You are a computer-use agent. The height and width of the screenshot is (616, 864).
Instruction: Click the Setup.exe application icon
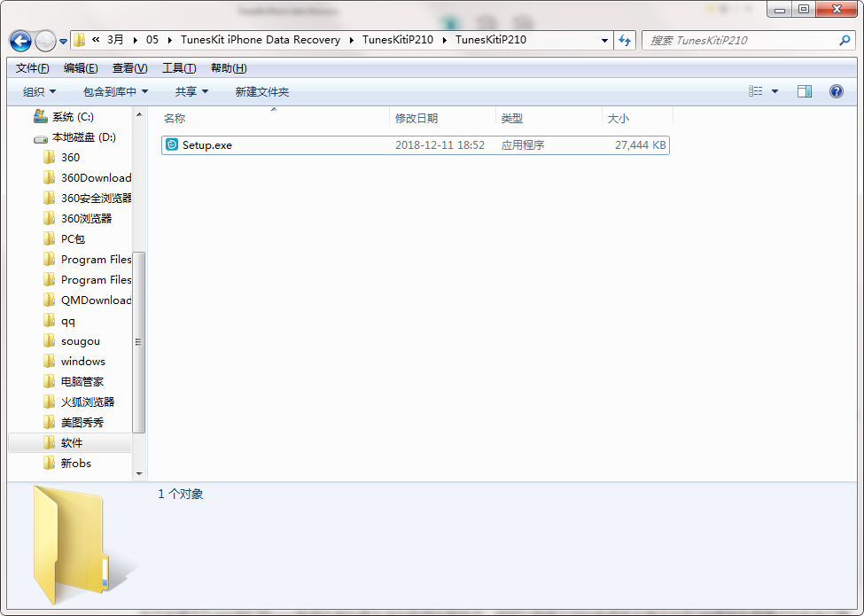(x=172, y=144)
